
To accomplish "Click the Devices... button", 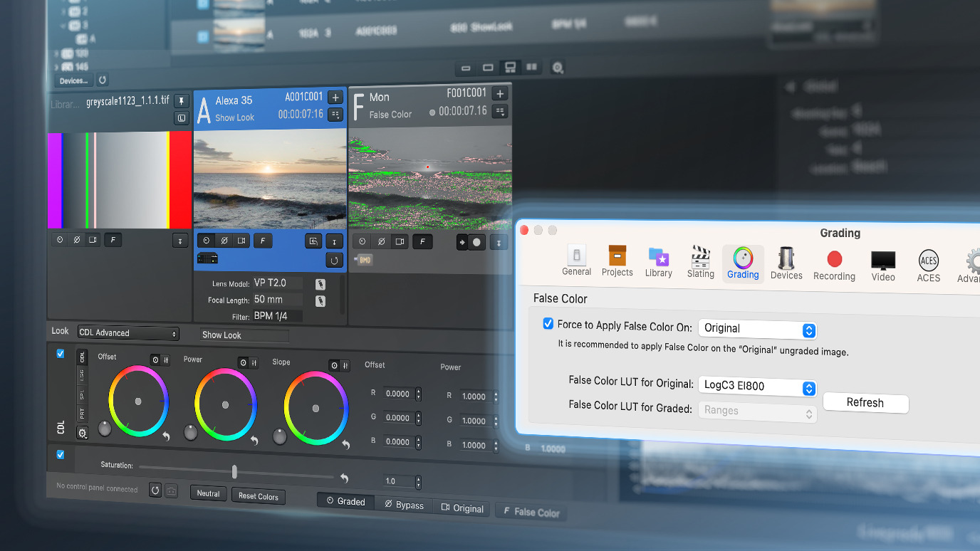I will (74, 81).
